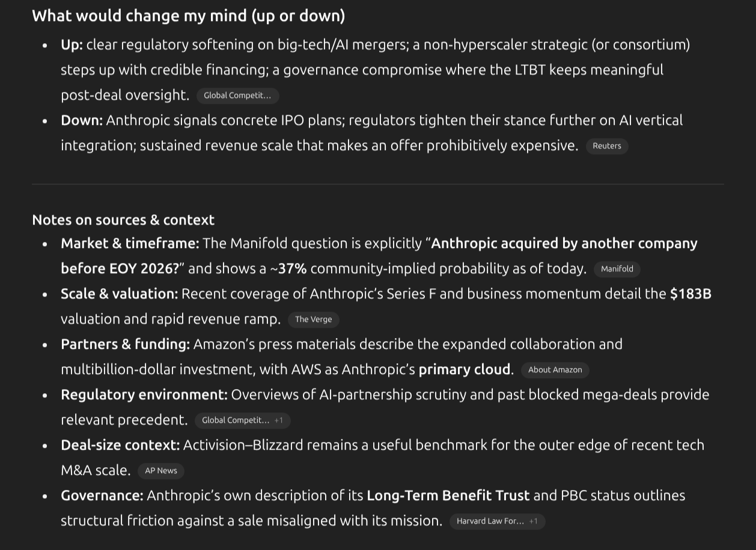The width and height of the screenshot is (756, 550).
Task: Open the Harvard Law For… citation chip
Action: pos(490,521)
